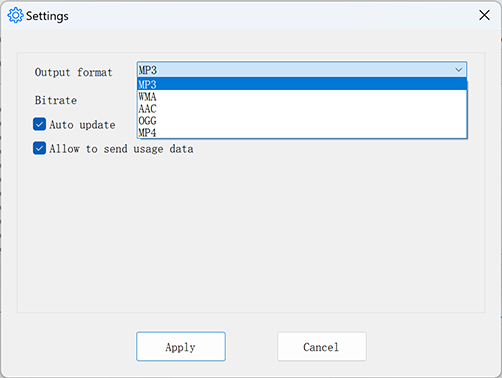
Task: Select MP4 from the format options
Action: (x=302, y=133)
